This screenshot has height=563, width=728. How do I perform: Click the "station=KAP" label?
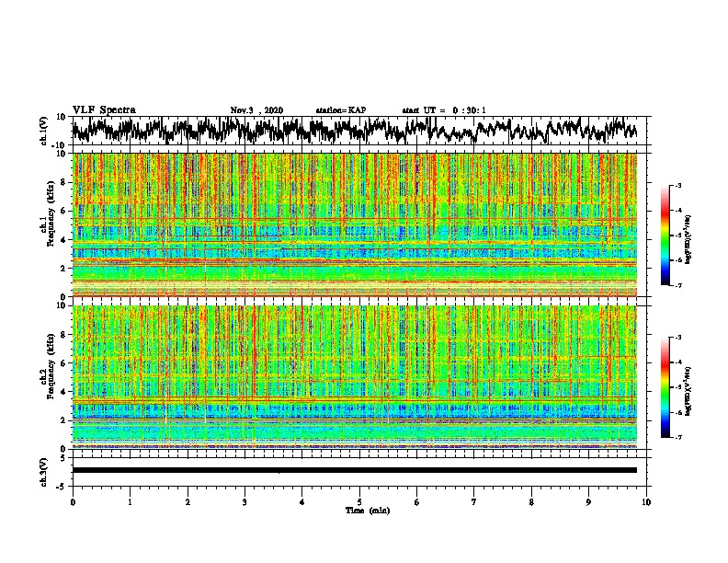click(340, 110)
